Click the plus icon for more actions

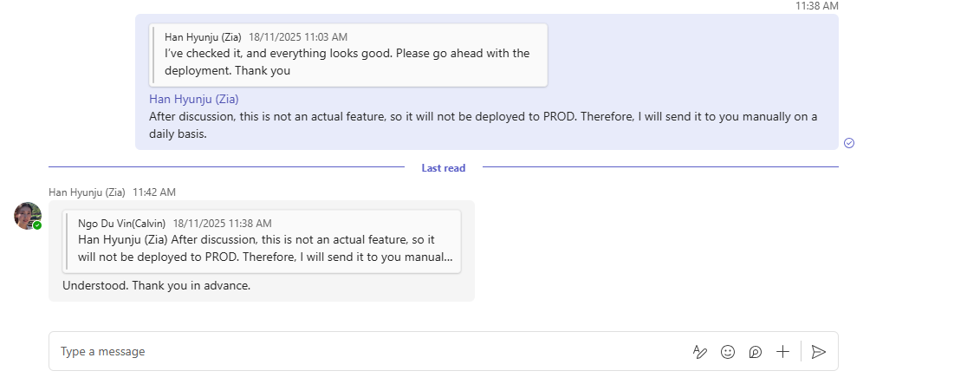tap(782, 351)
